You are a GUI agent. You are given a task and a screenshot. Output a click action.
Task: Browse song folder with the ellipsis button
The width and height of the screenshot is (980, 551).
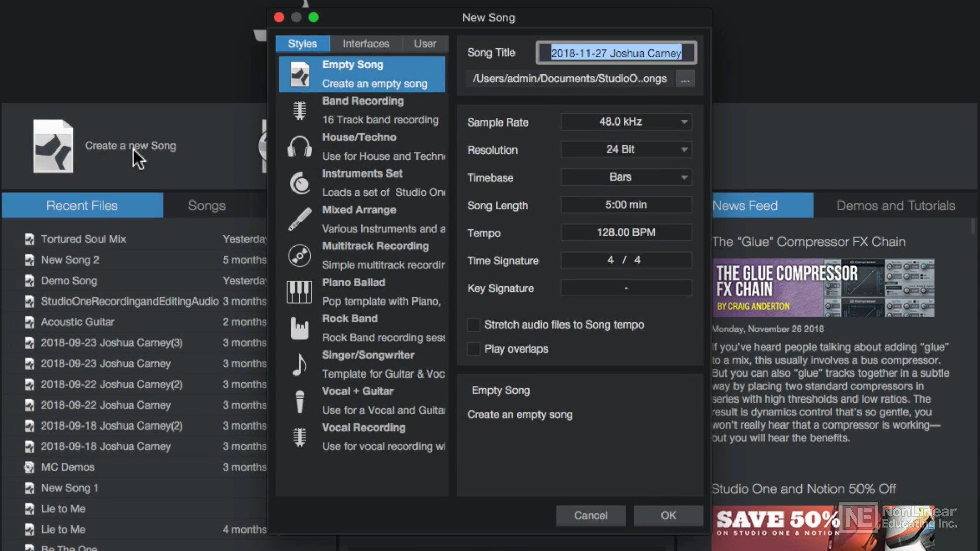coord(685,79)
